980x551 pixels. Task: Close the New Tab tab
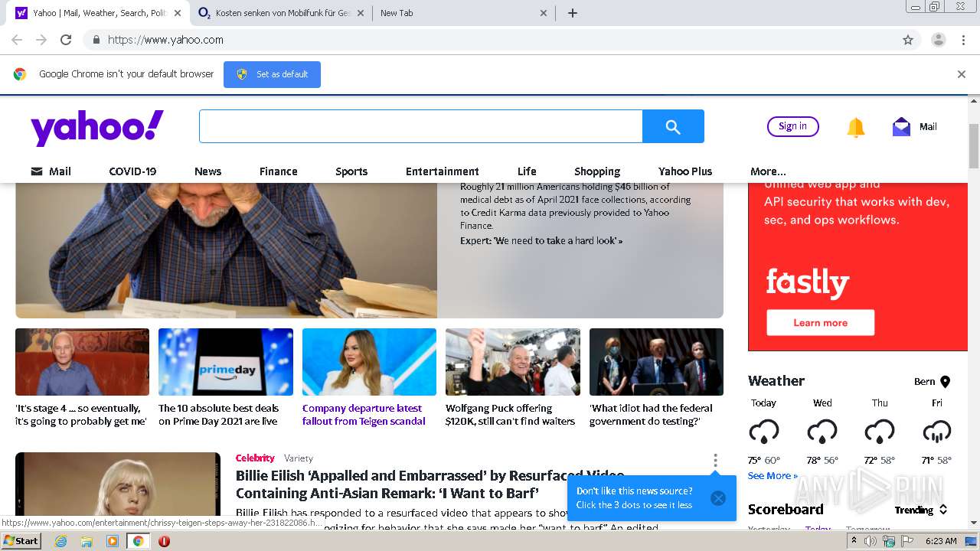[x=544, y=13]
